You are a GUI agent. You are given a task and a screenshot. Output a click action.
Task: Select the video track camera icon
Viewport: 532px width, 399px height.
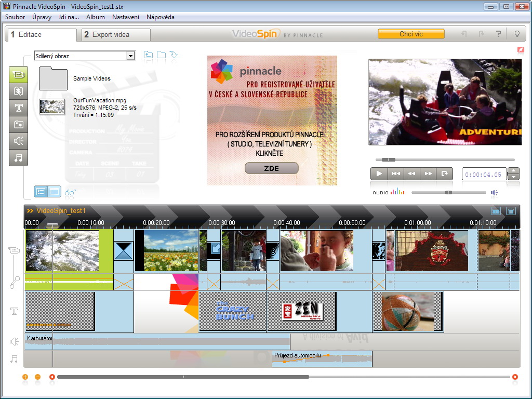click(x=14, y=250)
